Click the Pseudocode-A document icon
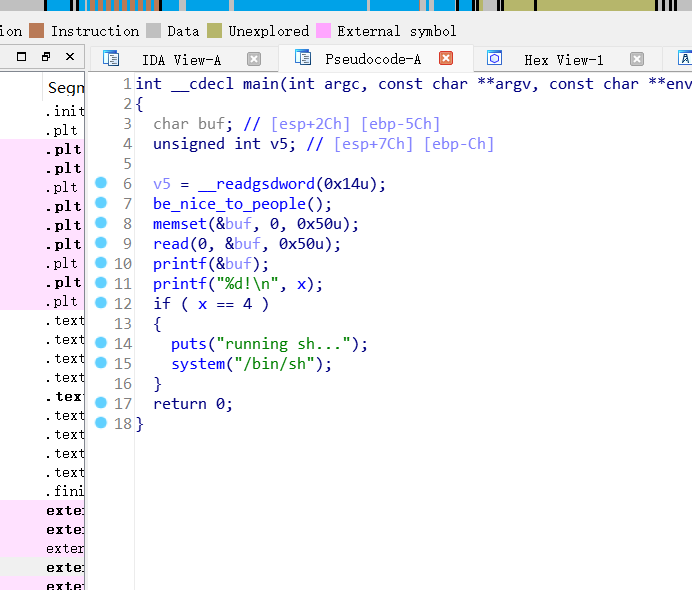692x590 pixels. 303,57
